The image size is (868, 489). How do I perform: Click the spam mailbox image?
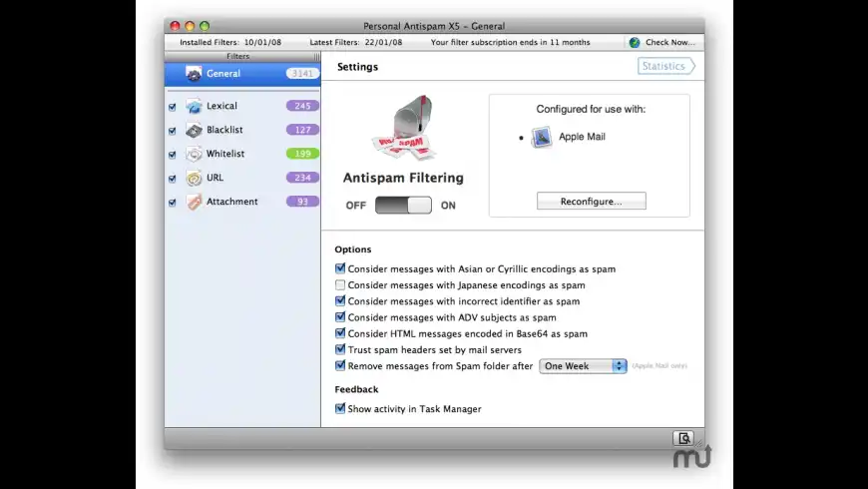click(x=404, y=128)
